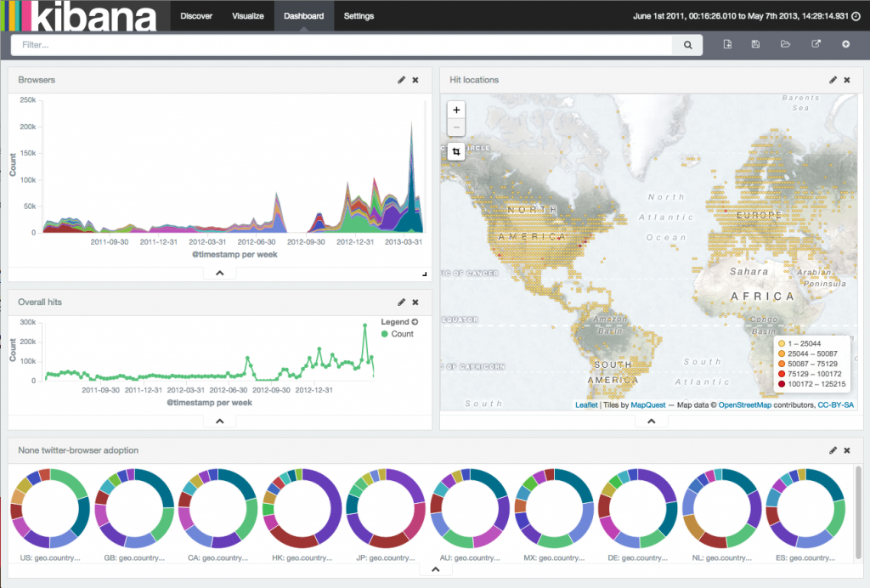Viewport: 870px width, 588px height.
Task: Remove the Browsers panel
Action: [415, 80]
